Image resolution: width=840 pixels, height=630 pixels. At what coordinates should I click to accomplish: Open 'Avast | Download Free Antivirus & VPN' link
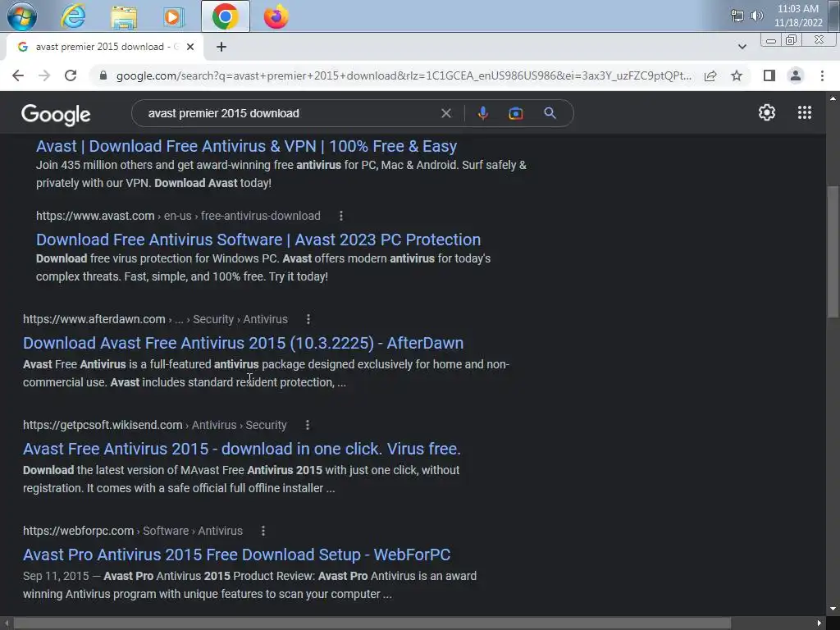[246, 146]
